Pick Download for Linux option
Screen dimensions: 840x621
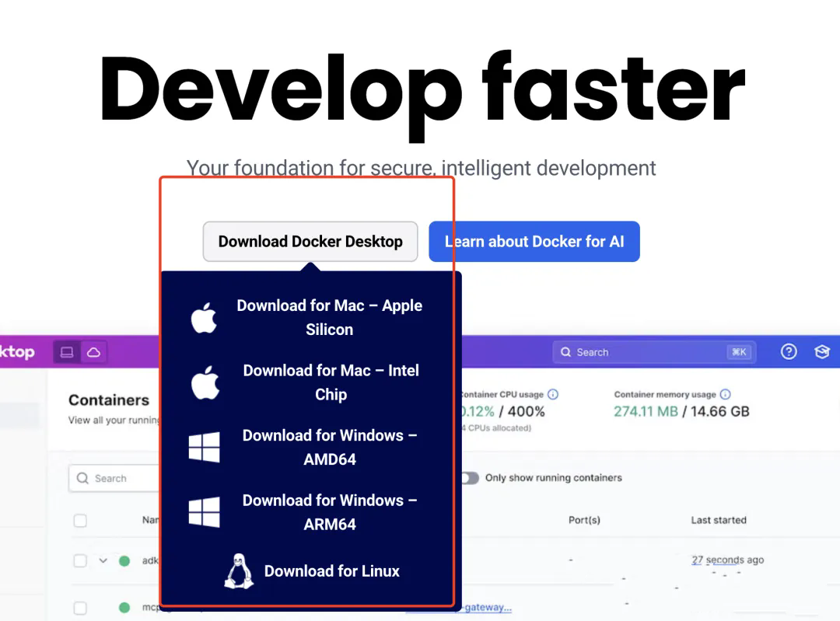click(312, 571)
